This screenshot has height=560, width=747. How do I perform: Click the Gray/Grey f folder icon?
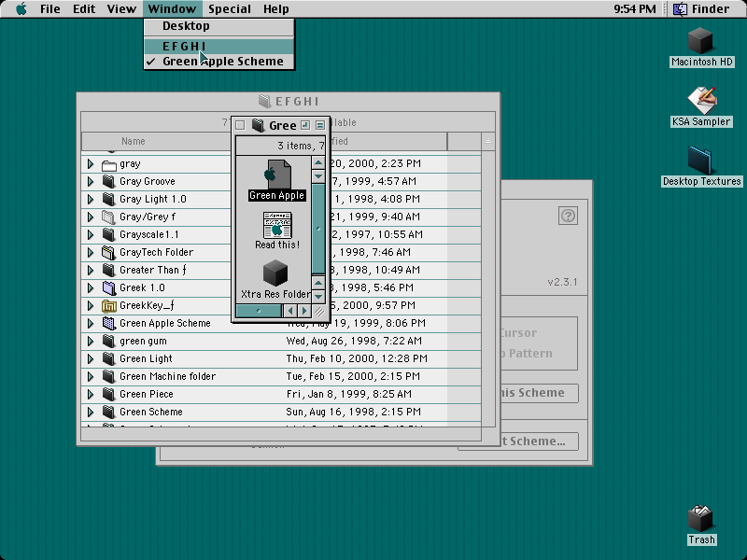click(109, 217)
